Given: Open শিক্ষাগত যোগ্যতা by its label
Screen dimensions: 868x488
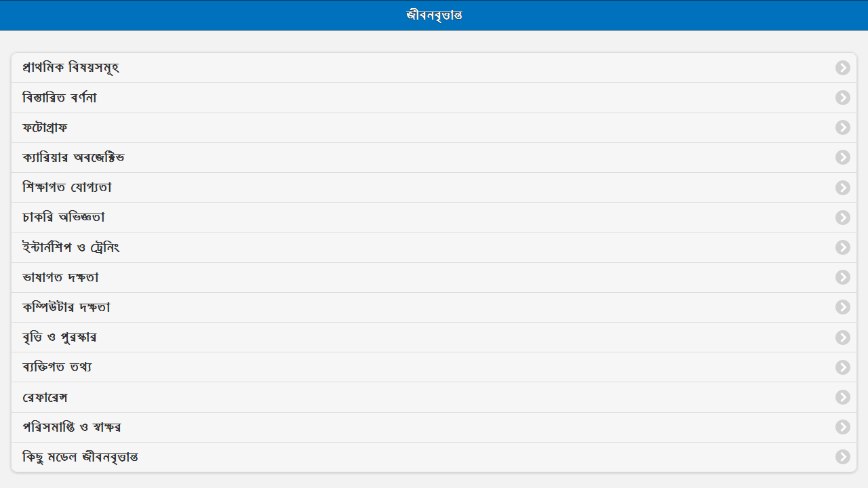Looking at the screenshot, I should 67,188.
